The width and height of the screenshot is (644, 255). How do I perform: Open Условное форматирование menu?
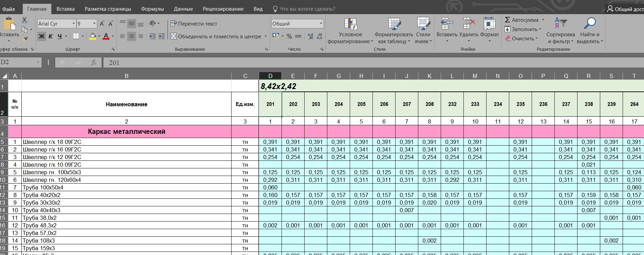click(x=350, y=31)
